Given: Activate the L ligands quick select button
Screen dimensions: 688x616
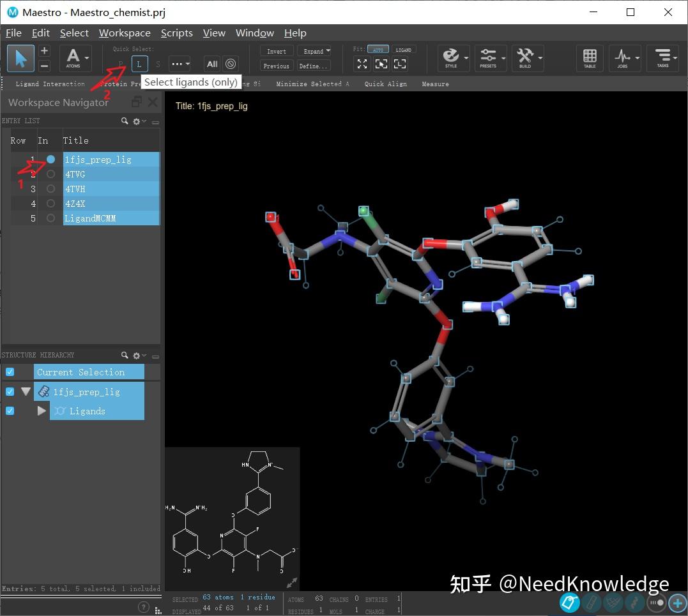Looking at the screenshot, I should click(139, 64).
